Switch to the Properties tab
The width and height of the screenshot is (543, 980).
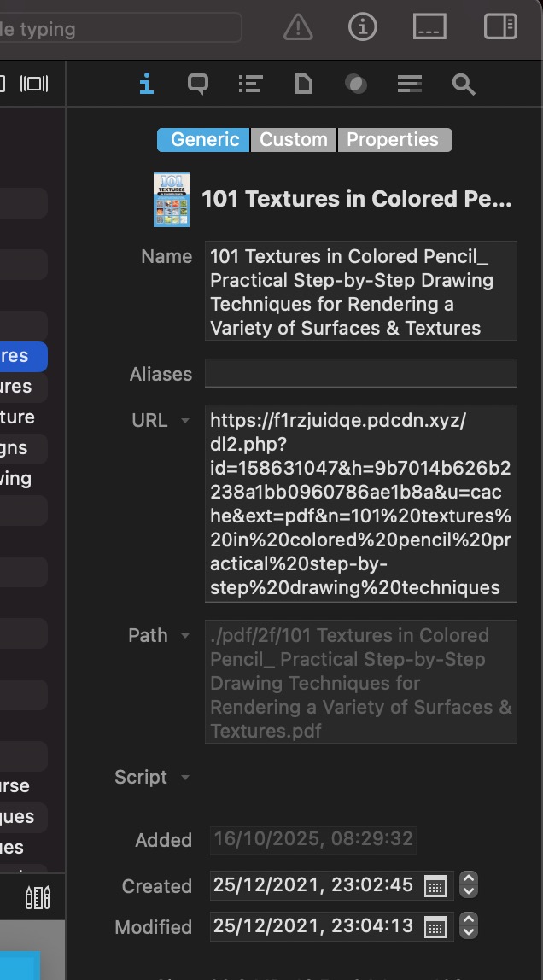(393, 140)
